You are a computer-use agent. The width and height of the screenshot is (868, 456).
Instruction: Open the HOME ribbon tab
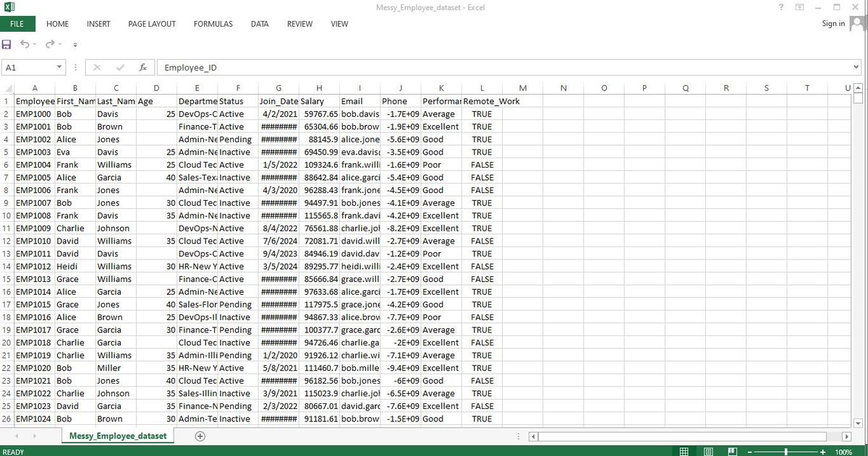57,24
